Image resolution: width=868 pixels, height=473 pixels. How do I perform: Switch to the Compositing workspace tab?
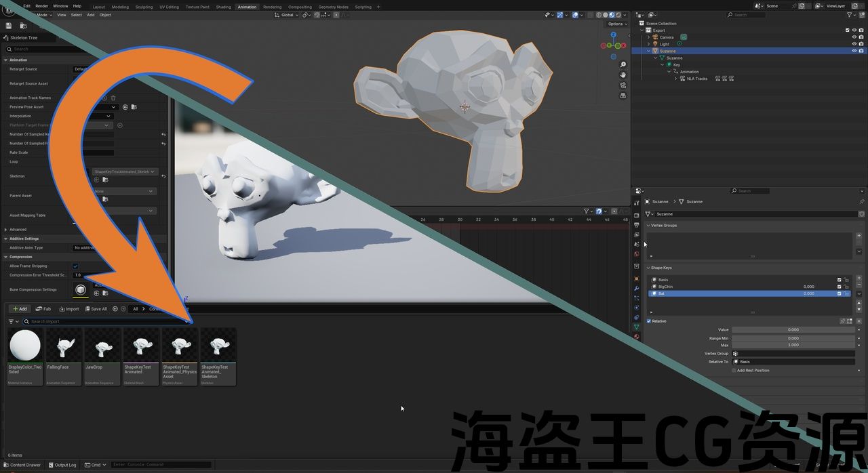(x=300, y=7)
